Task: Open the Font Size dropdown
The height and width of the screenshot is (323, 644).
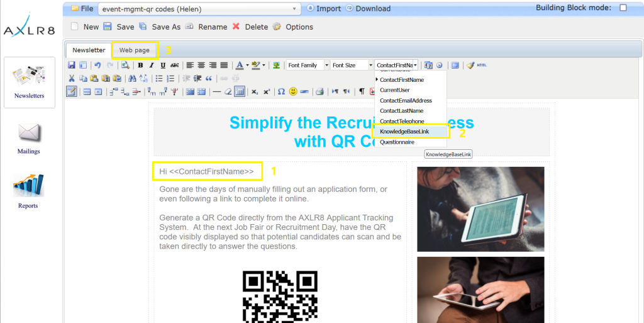Action: pyautogui.click(x=352, y=65)
